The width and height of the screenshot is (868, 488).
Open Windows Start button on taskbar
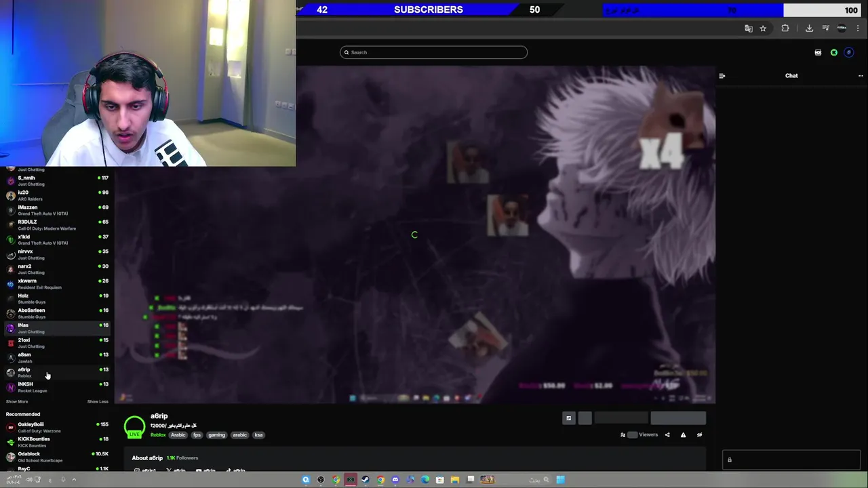561,480
